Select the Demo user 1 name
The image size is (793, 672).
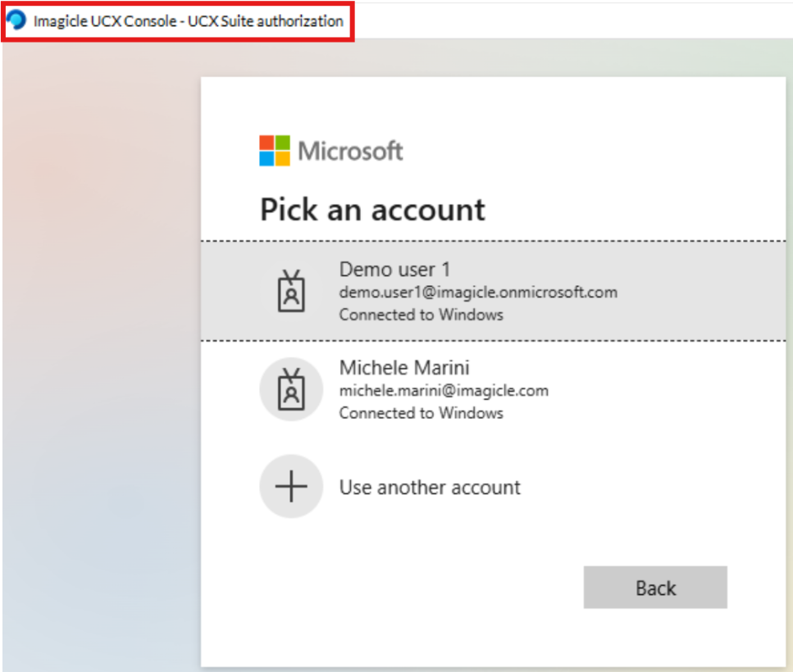coord(394,269)
